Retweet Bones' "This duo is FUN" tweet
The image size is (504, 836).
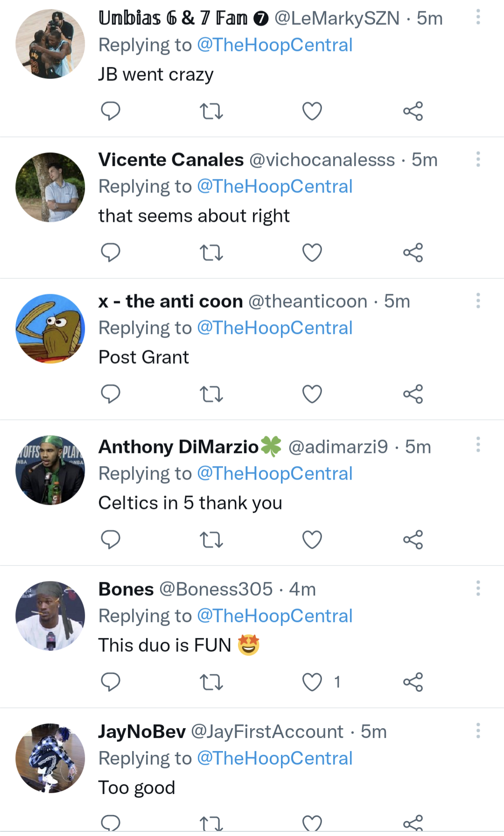(211, 682)
